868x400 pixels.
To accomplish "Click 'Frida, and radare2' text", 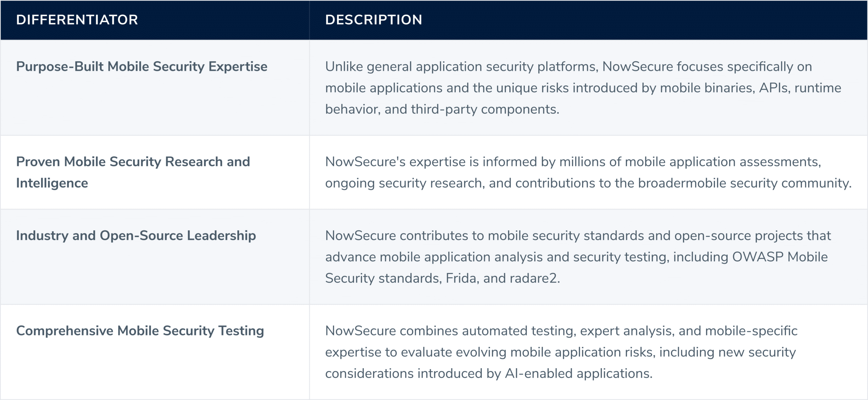I will coord(501,278).
